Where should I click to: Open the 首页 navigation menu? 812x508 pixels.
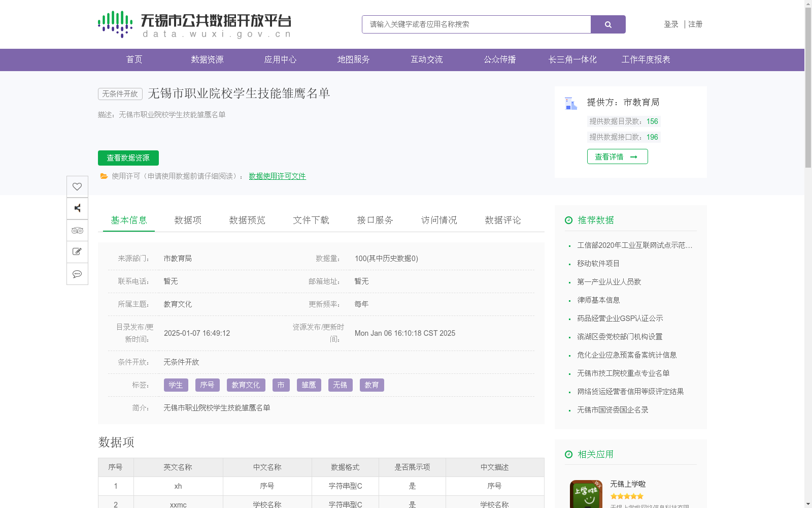click(134, 60)
